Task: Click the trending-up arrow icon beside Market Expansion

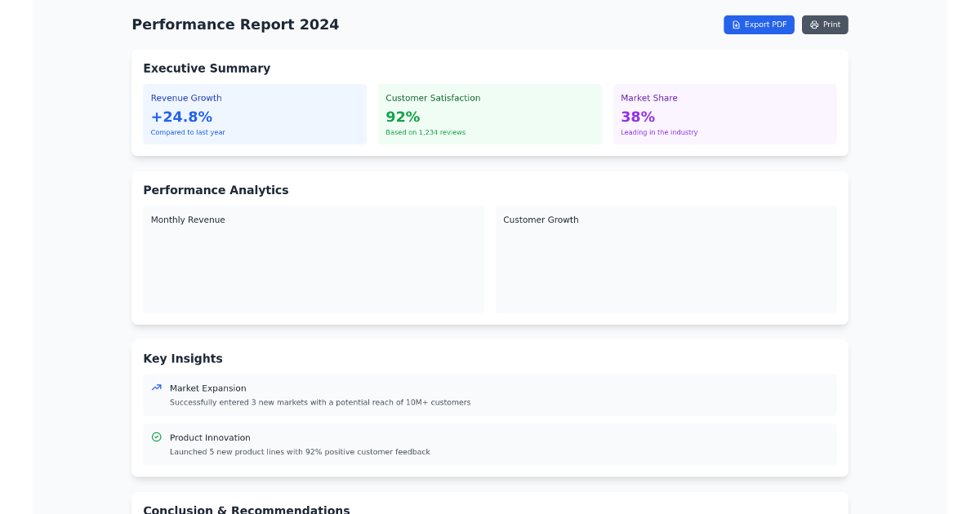Action: pos(156,388)
